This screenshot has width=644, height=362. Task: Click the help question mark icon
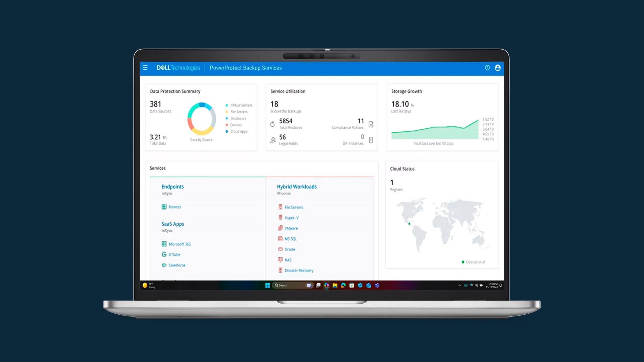(x=487, y=68)
